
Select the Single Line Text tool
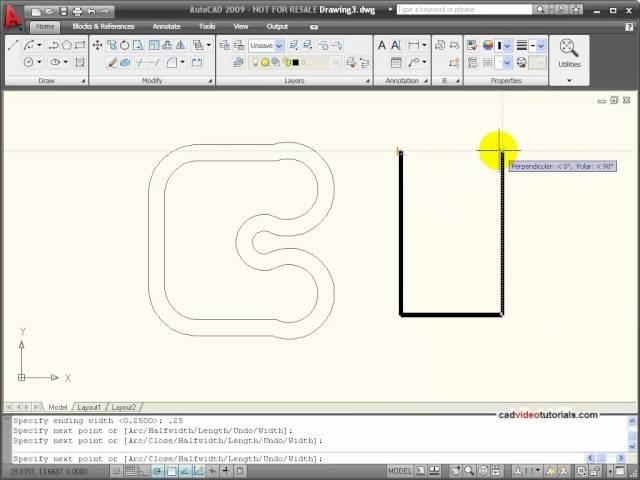click(396, 45)
